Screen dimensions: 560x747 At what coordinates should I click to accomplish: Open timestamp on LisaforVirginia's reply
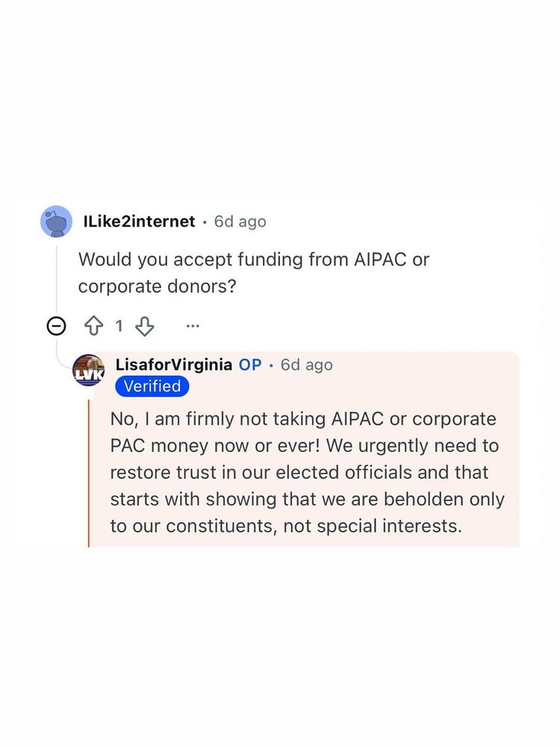click(306, 365)
